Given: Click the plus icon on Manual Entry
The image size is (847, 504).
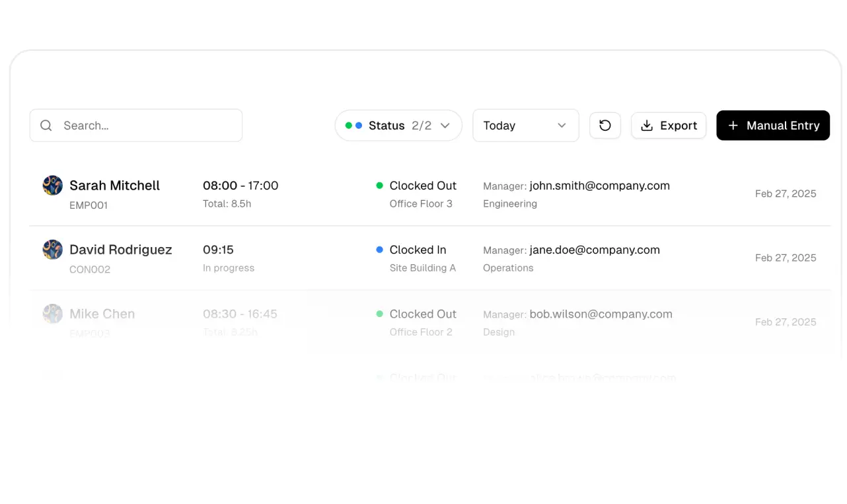Looking at the screenshot, I should (733, 125).
